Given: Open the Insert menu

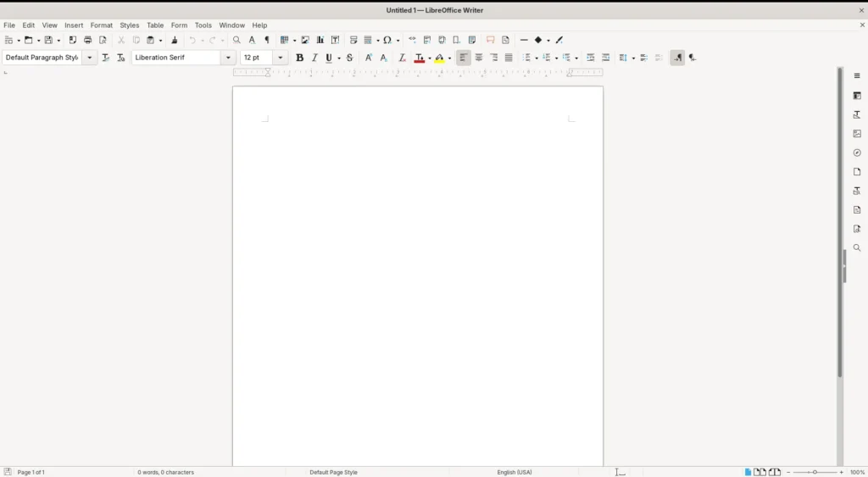Looking at the screenshot, I should tap(74, 25).
